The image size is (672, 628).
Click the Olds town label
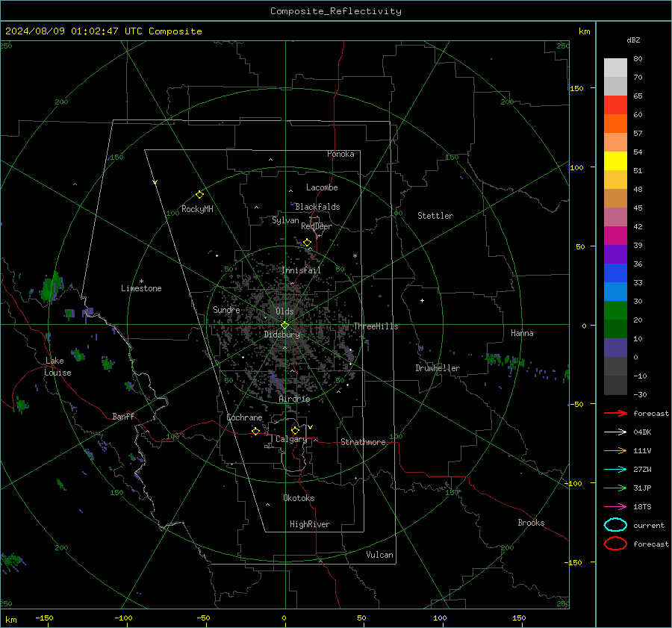(284, 311)
